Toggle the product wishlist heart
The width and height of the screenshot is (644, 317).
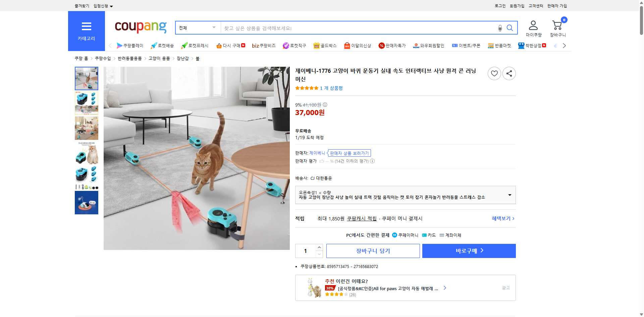tap(494, 73)
